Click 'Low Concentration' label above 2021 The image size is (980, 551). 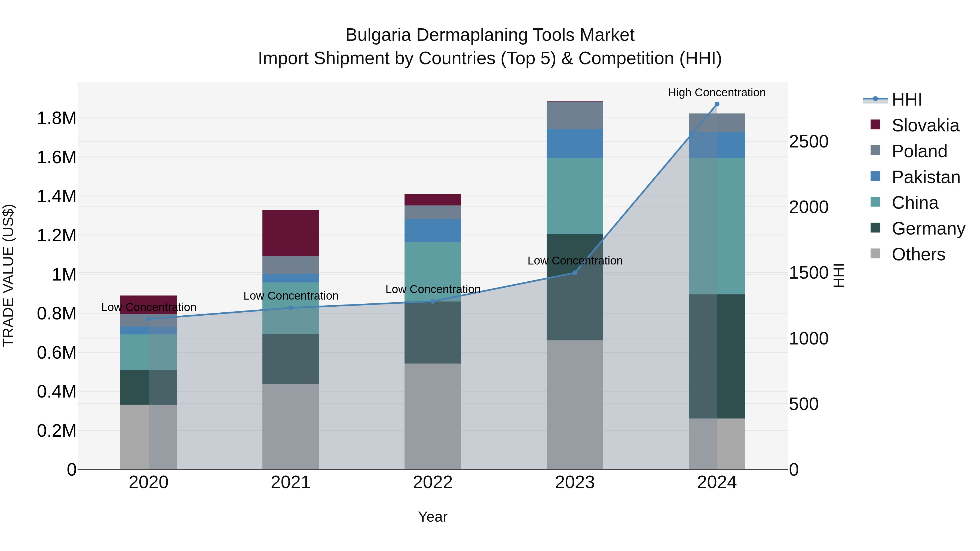click(291, 296)
